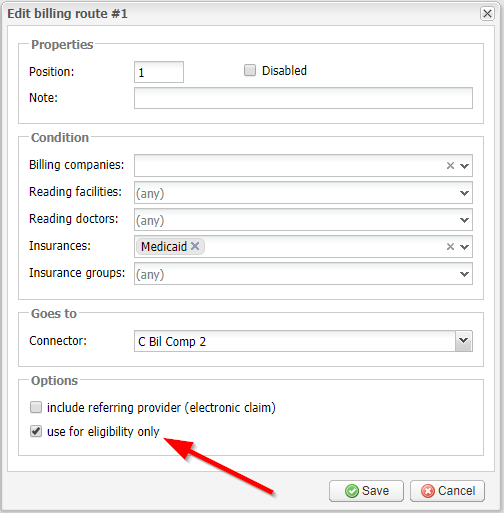Clear the Billing companies field selection
This screenshot has width=504, height=513.
pyautogui.click(x=450, y=165)
